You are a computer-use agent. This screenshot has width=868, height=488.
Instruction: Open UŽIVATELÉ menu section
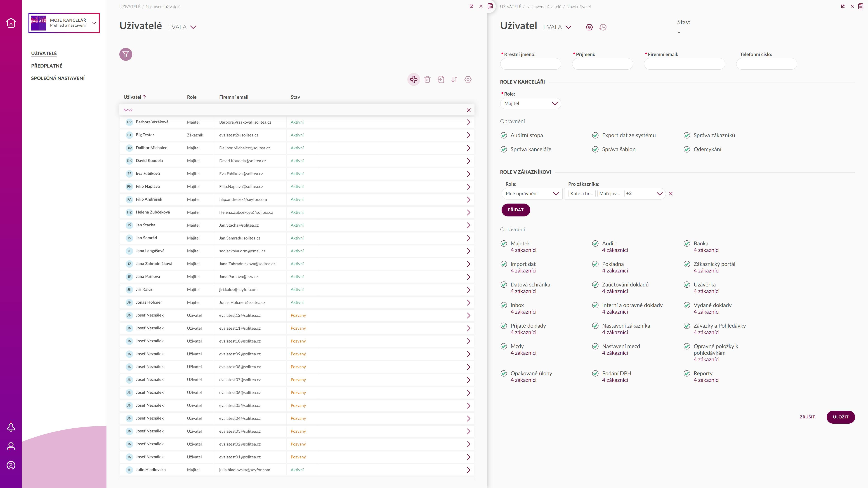44,54
